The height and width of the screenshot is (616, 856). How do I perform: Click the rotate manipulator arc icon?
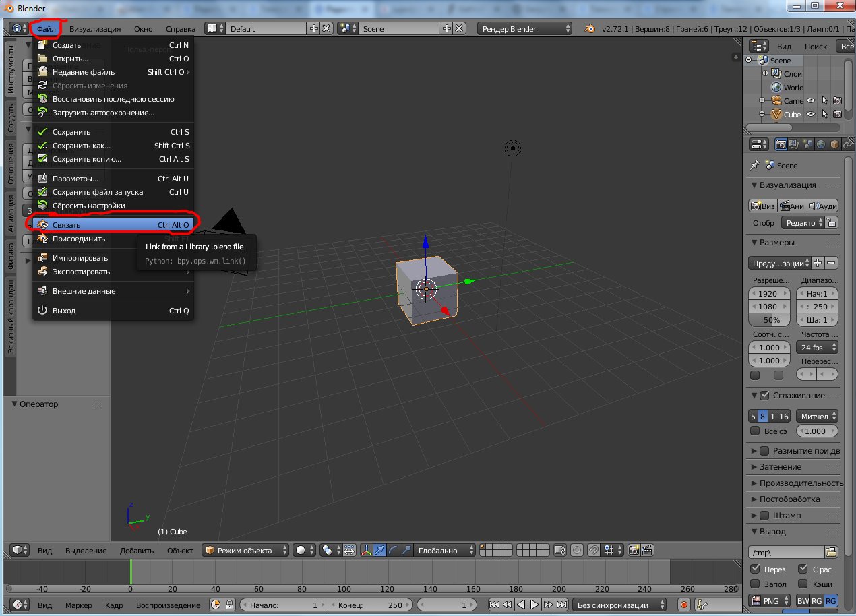coord(393,550)
